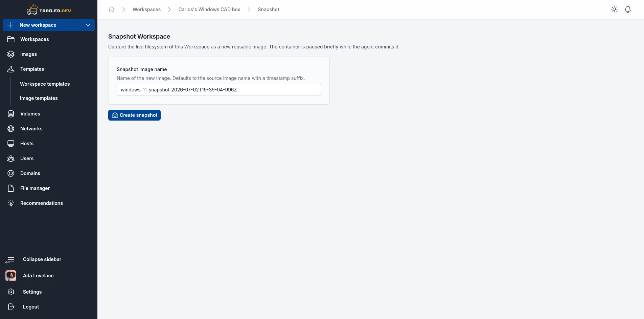644x319 pixels.
Task: Click the Recommendations sparkle icon
Action: click(x=11, y=203)
